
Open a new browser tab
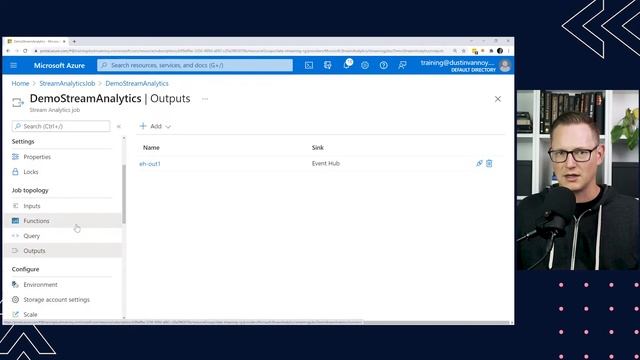click(x=74, y=42)
